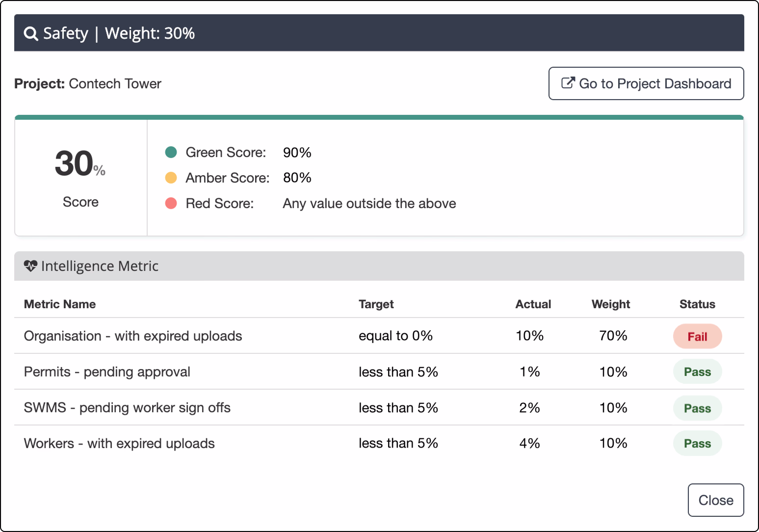Select 'Permits - pending approval' metric
This screenshot has height=532, width=759.
[x=107, y=372]
